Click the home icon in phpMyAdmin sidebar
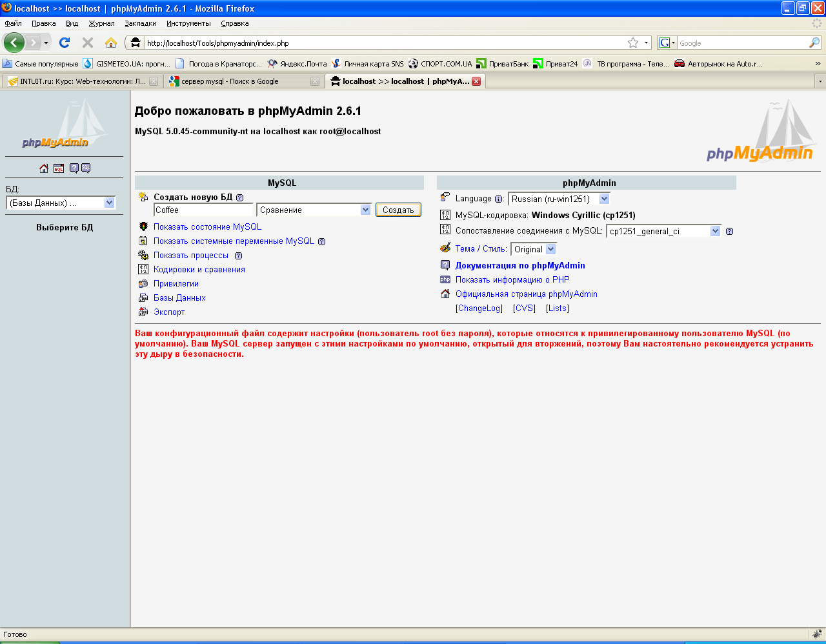826x644 pixels. [x=44, y=168]
